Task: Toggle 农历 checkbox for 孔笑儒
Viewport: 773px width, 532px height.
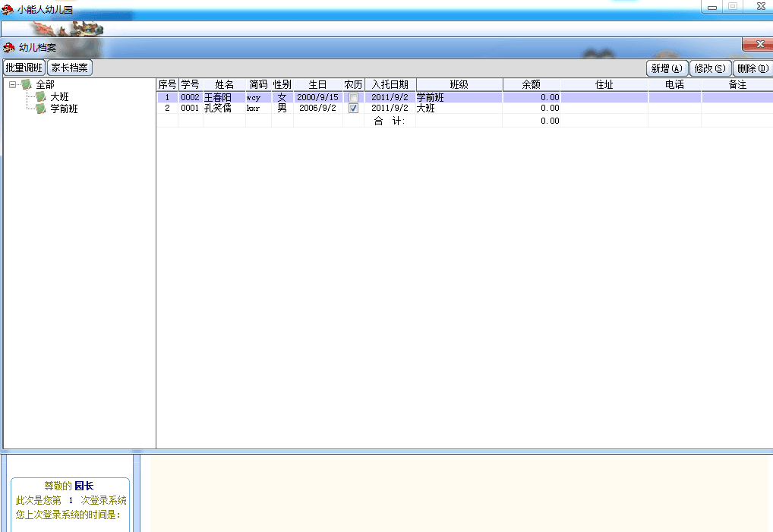Action: tap(353, 108)
